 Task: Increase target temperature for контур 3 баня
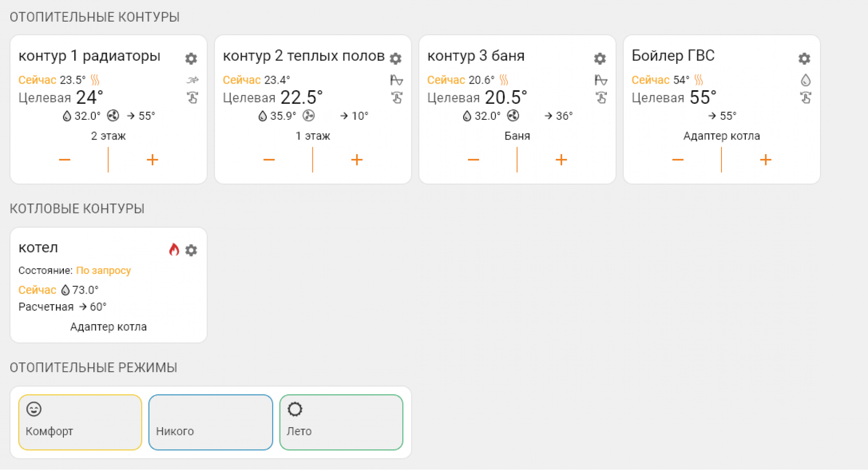[x=561, y=160]
